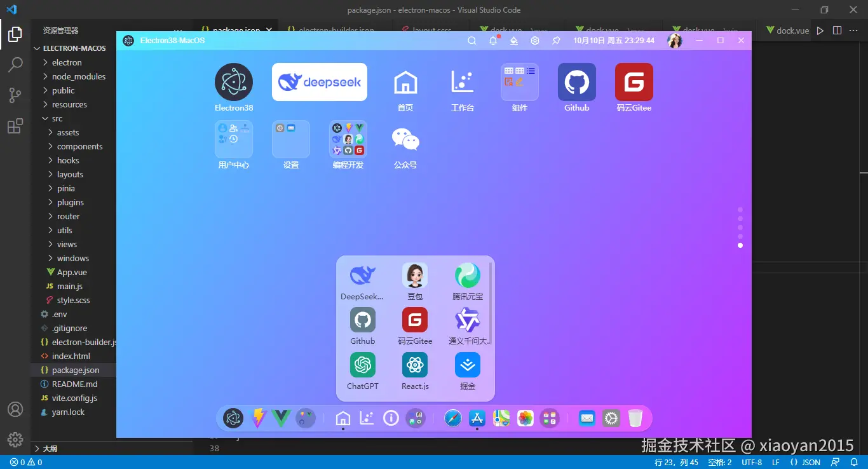Image resolution: width=868 pixels, height=469 pixels.
Task: Click the App Store icon in dock
Action: (477, 418)
